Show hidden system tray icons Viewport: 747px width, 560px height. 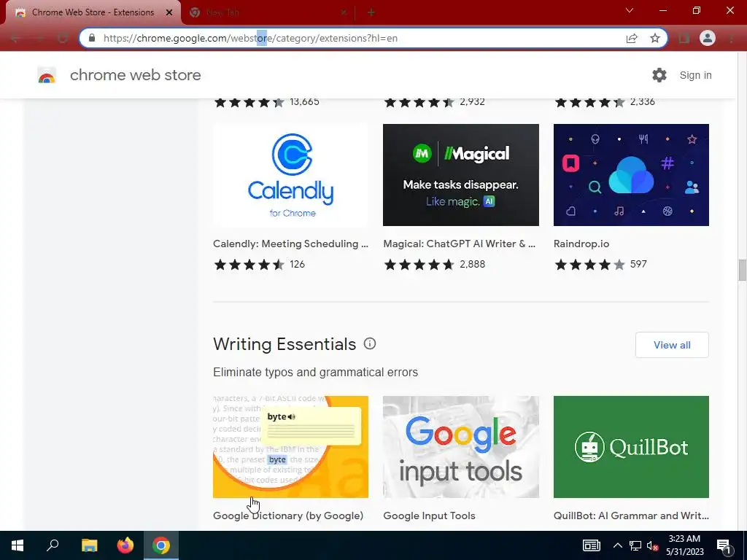click(617, 545)
